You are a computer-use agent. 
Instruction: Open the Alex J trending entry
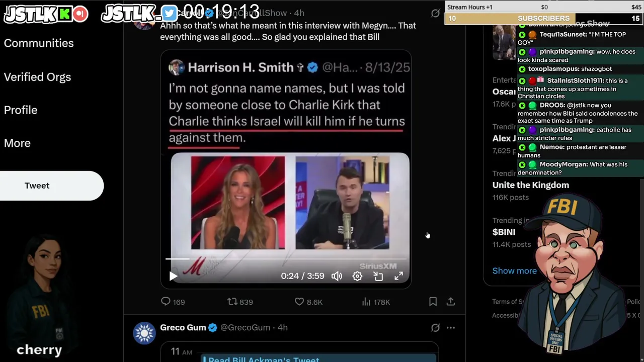click(x=504, y=138)
